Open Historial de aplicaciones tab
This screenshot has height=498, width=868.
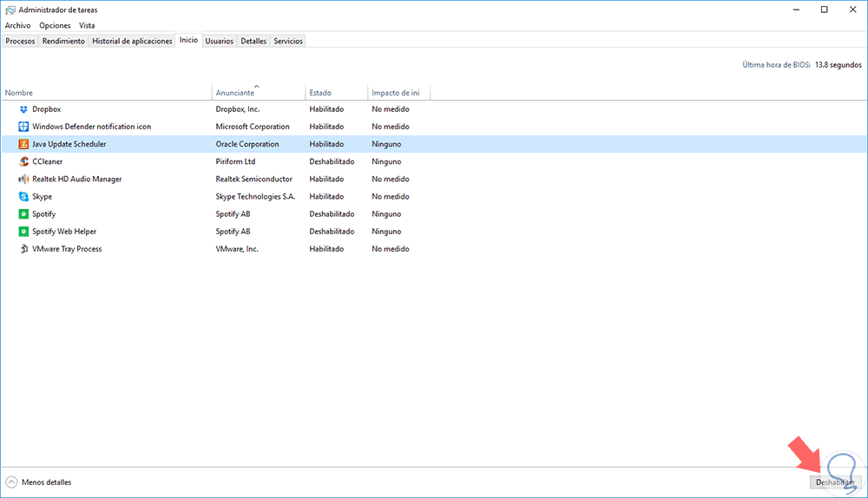[x=132, y=41]
